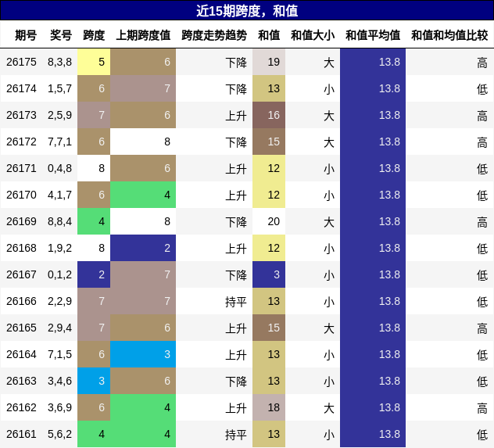Select winning numbers 8,8,4
Screen dimensions: 494x448
click(60, 221)
